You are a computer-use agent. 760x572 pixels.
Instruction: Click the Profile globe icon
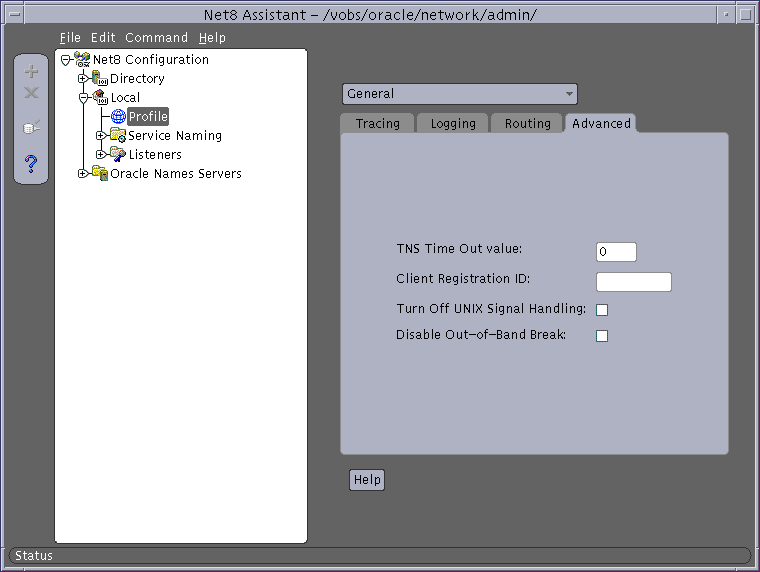(x=118, y=116)
